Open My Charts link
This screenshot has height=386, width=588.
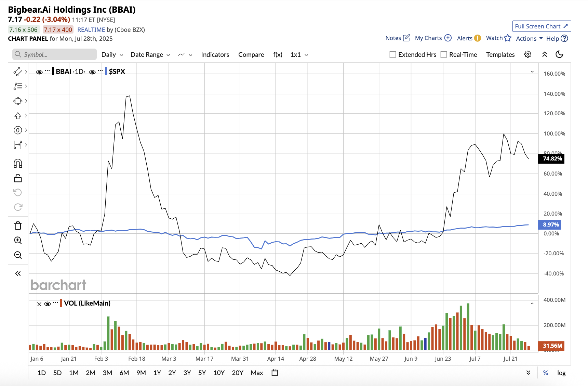428,38
